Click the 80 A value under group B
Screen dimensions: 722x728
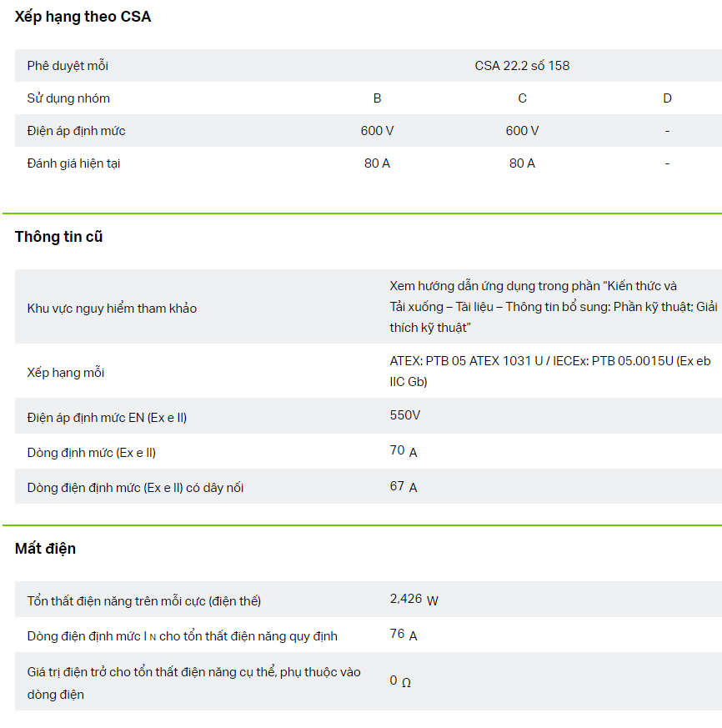click(377, 163)
